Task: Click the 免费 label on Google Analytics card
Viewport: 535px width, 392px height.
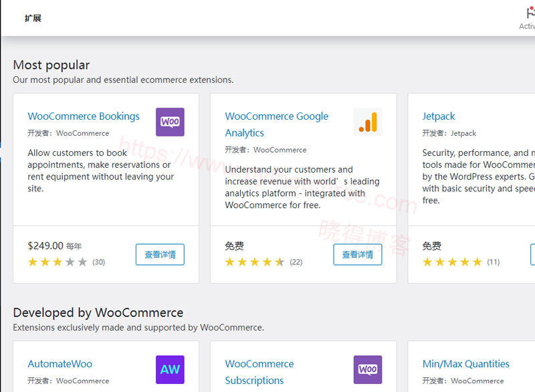Action: (235, 246)
